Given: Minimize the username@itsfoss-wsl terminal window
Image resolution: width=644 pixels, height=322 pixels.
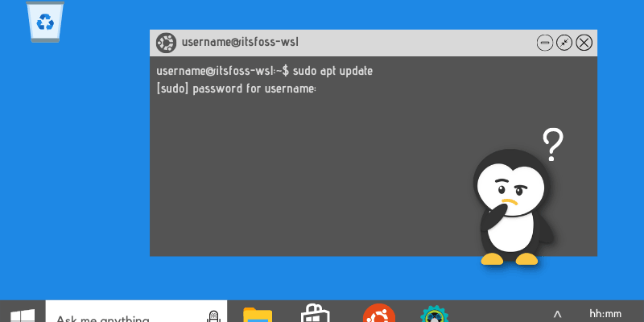Looking at the screenshot, I should (x=545, y=43).
